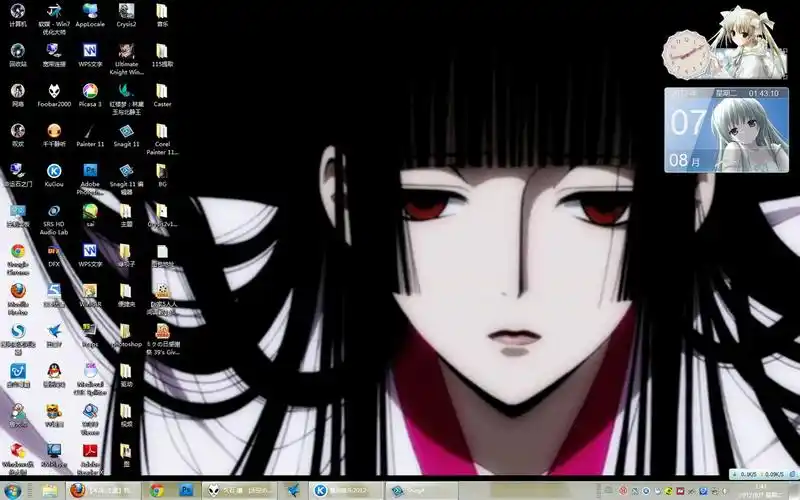The height and width of the screenshot is (500, 800).
Task: Switch to the KuGou taskbar window
Action: (x=338, y=490)
